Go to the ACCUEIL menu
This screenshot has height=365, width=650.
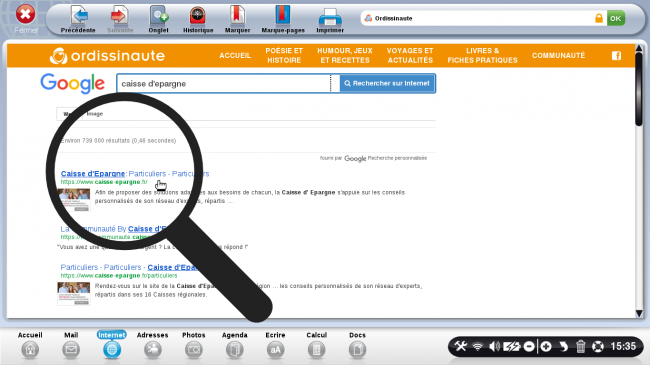pyautogui.click(x=235, y=56)
